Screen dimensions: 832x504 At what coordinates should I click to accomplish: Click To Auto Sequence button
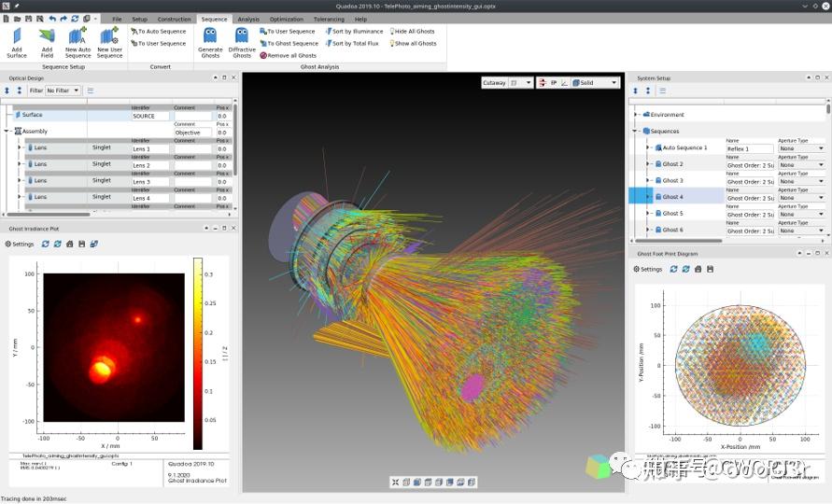158,32
